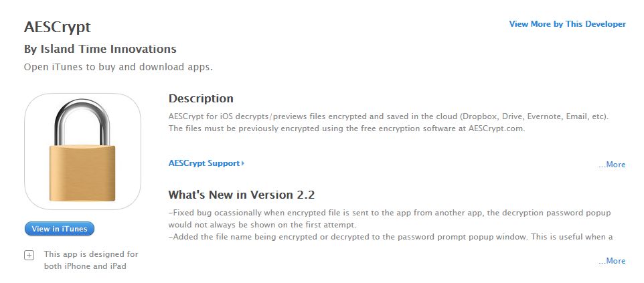Screen dimensions: 644x283
Task: Click the Added the file name release note
Action: coord(390,237)
